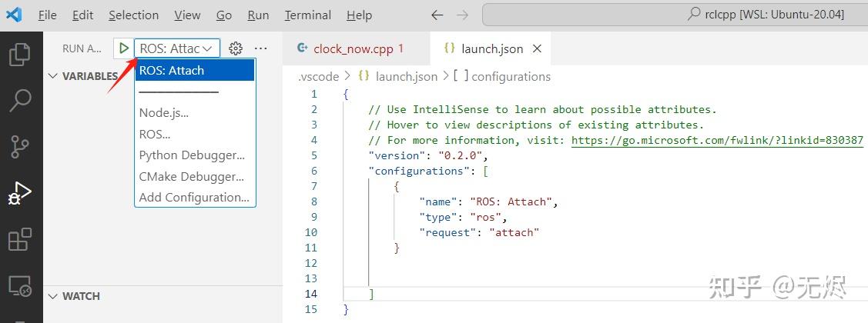
Task: Open the Search view in activity bar
Action: tap(21, 101)
